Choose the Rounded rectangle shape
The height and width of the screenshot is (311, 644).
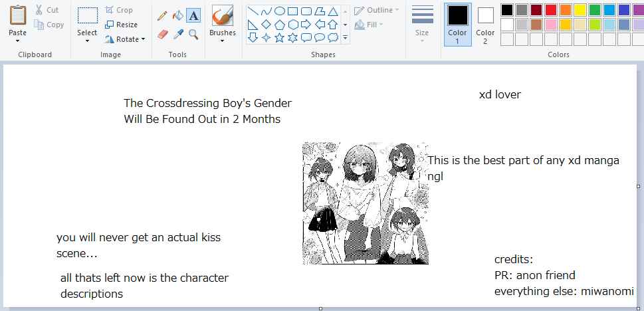306,11
